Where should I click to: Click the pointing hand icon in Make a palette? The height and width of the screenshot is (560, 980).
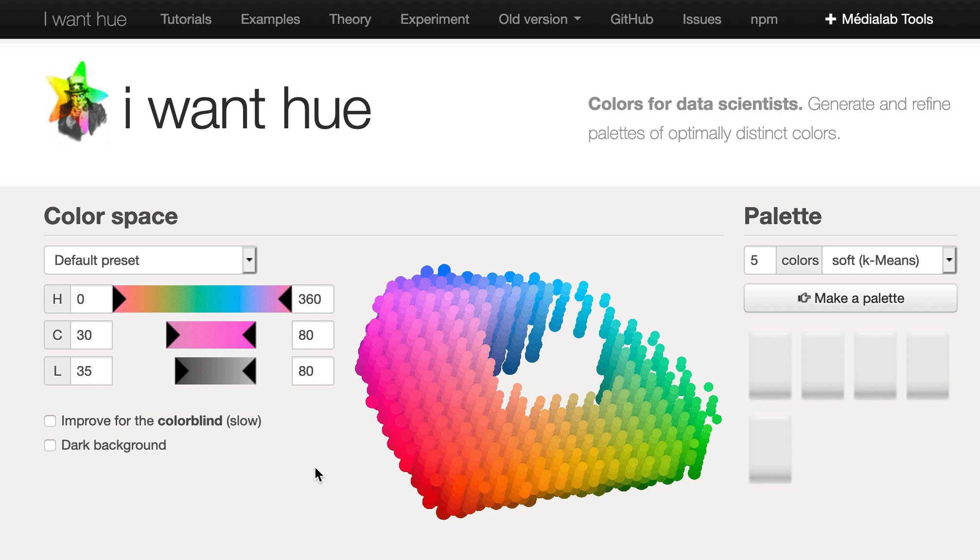804,298
